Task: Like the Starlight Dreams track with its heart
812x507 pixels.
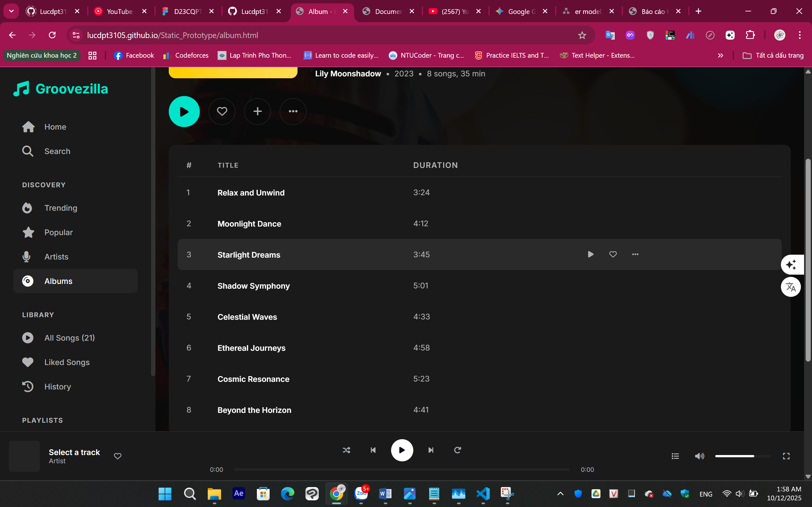Action: 613,254
